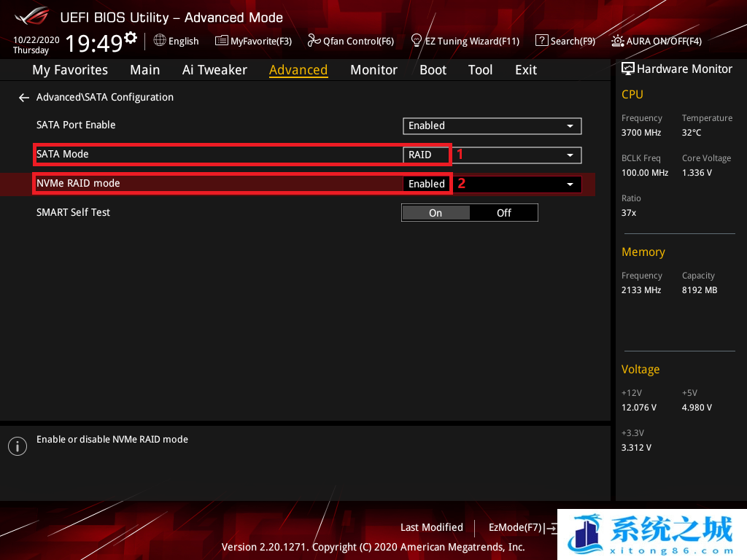Open Qfan Control fan icon
This screenshot has width=747, height=560.
tap(314, 41)
